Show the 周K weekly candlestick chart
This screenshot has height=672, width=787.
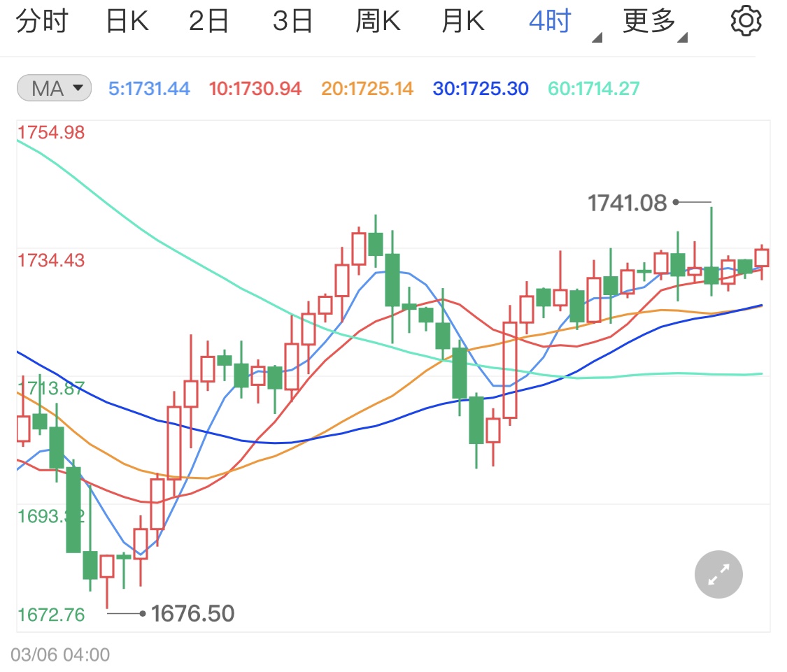(x=378, y=22)
